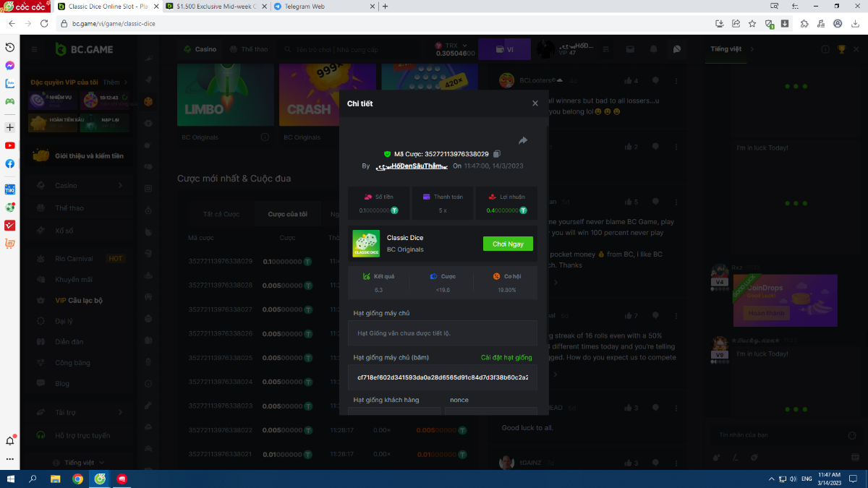Copy the bet ID number
The height and width of the screenshot is (488, 868).
[497, 154]
